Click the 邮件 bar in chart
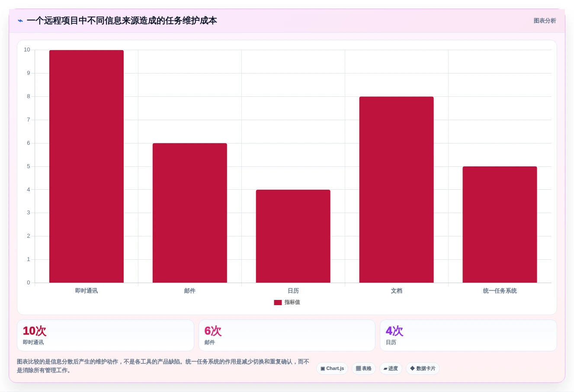Screen dimensions: 574x392 point(190,213)
